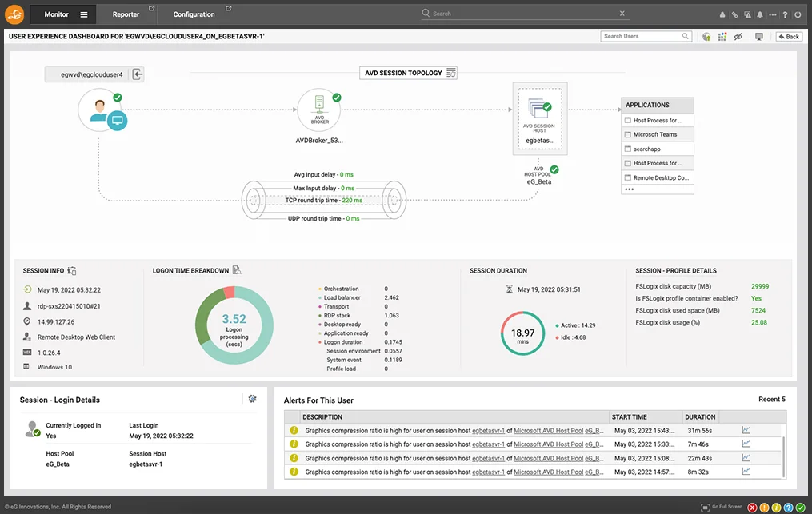This screenshot has width=812, height=514.
Task: Select the AVD Session Host node
Action: [540, 118]
